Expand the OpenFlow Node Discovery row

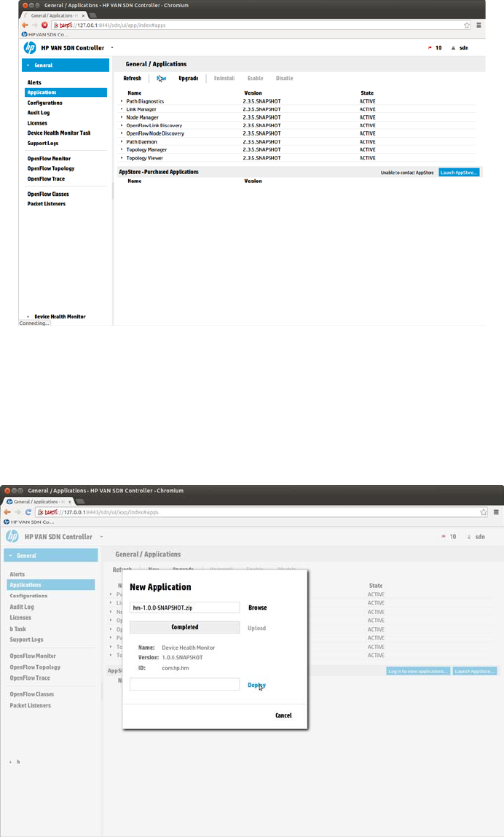[122, 133]
